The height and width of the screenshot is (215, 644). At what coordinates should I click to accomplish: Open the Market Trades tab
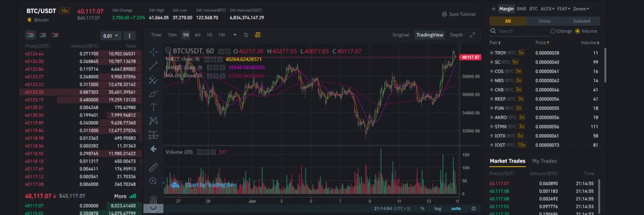507,161
